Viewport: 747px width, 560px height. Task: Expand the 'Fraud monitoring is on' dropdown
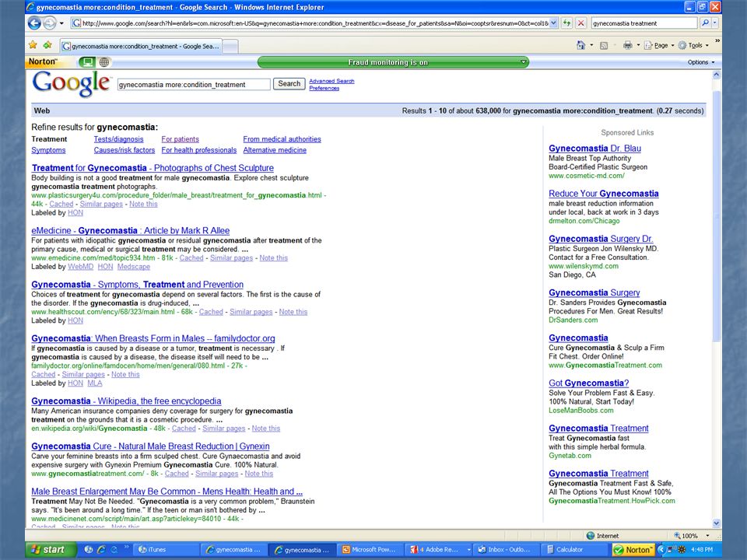pyautogui.click(x=523, y=62)
